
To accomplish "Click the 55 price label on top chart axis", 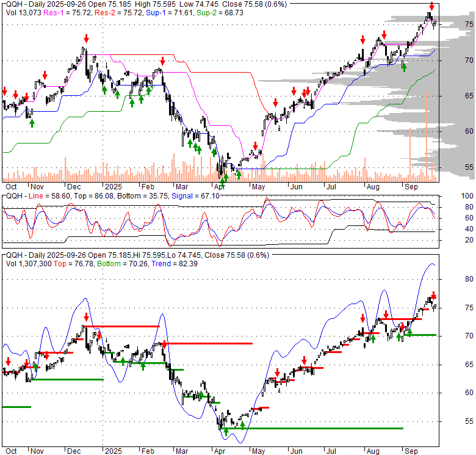I will point(469,167).
